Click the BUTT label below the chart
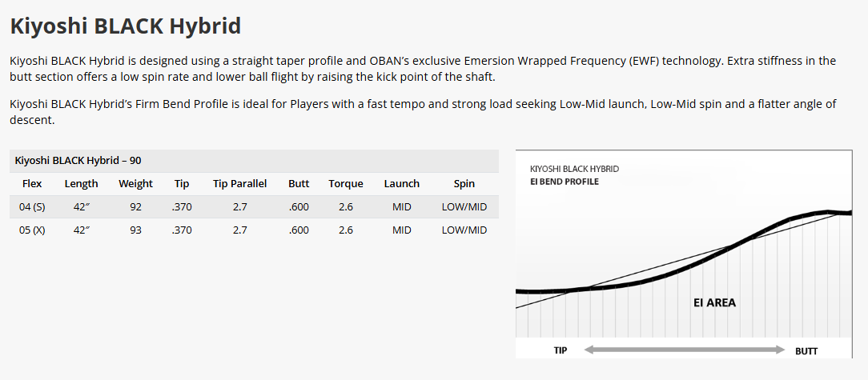 point(806,351)
